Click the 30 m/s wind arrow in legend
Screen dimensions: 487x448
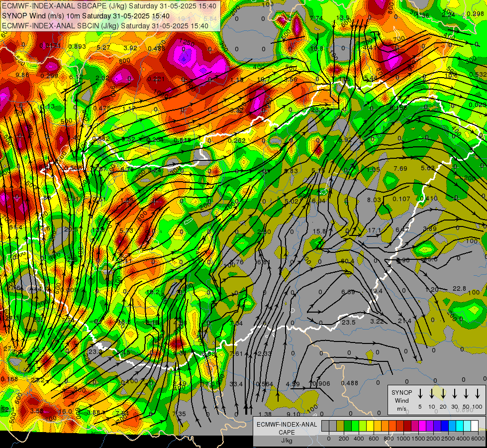pos(455,394)
